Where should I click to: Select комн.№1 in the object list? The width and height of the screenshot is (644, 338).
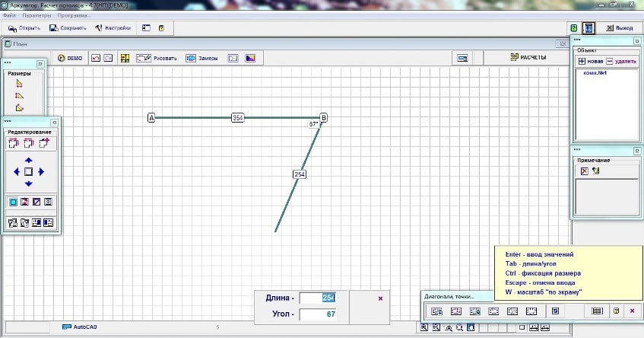click(593, 73)
